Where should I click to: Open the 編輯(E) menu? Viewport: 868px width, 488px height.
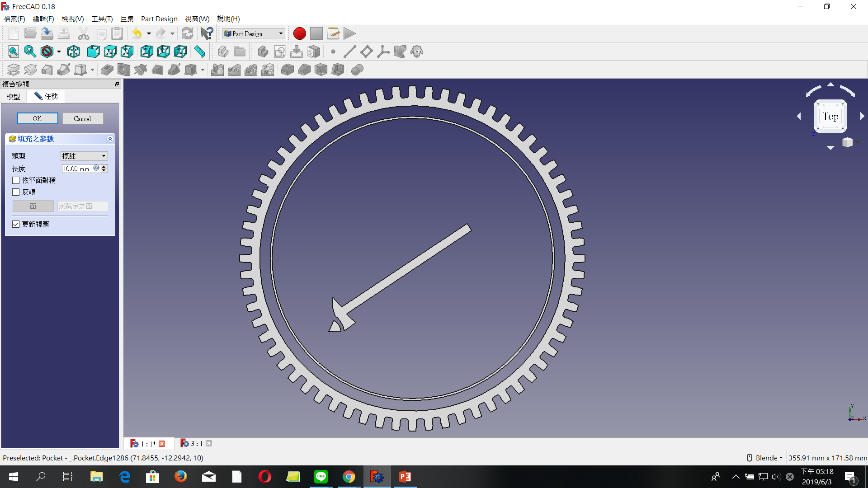point(43,19)
